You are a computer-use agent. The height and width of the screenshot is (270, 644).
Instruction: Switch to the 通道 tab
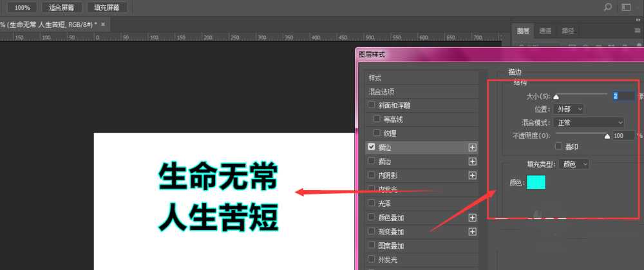pos(545,30)
